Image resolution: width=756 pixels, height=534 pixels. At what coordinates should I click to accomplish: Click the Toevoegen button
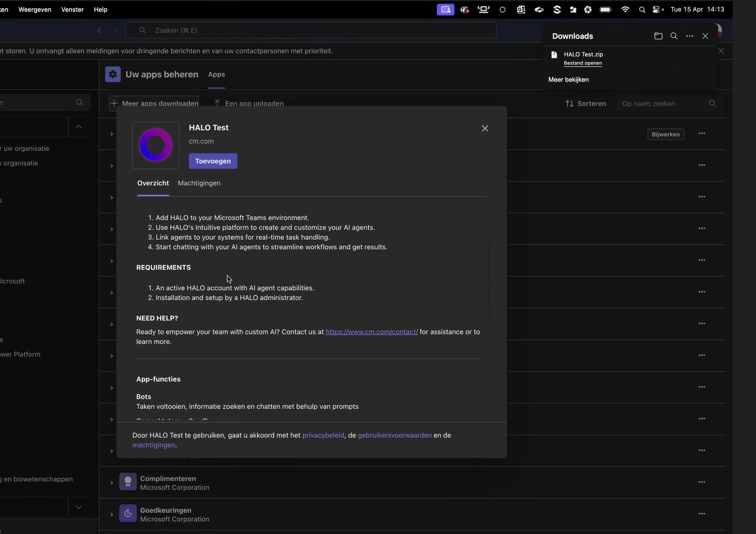pyautogui.click(x=213, y=161)
